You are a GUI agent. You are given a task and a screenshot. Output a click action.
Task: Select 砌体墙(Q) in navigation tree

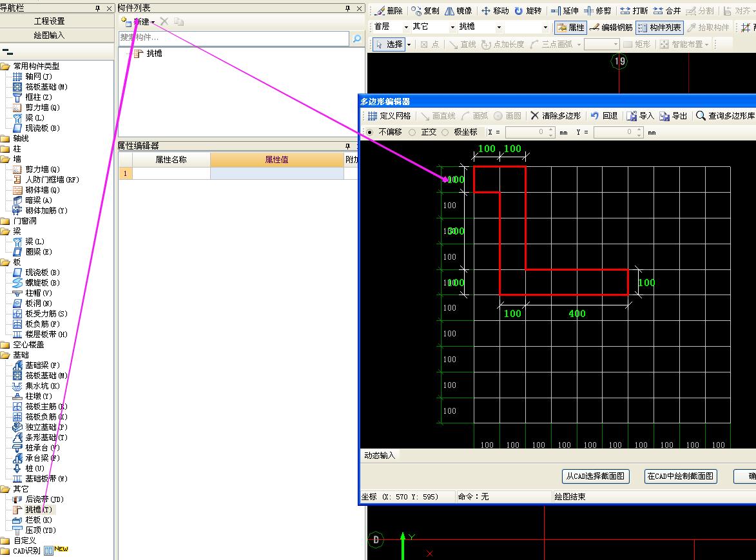[36, 190]
